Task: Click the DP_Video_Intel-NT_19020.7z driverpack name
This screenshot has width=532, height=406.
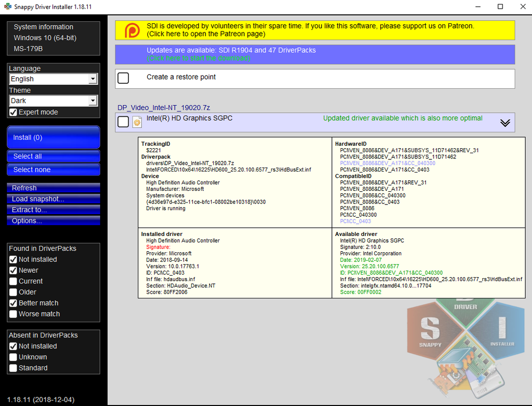Action: pos(163,108)
